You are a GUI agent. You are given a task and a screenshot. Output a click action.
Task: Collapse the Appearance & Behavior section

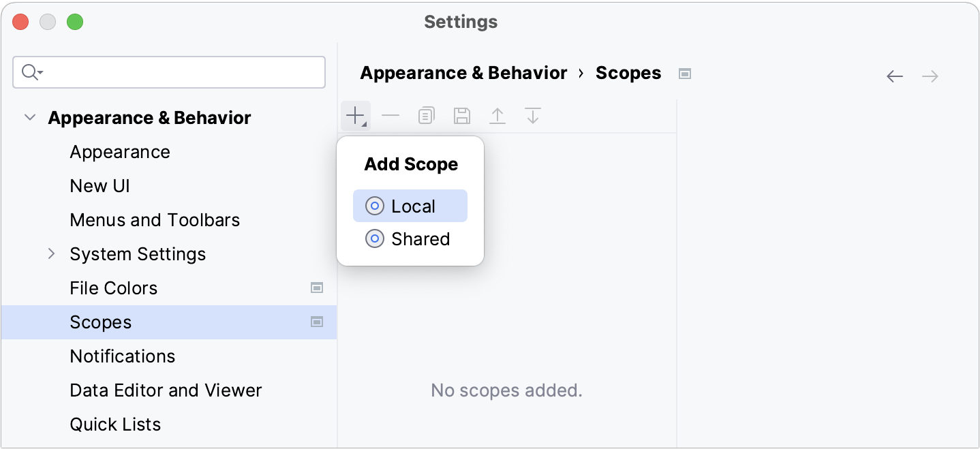coord(30,117)
